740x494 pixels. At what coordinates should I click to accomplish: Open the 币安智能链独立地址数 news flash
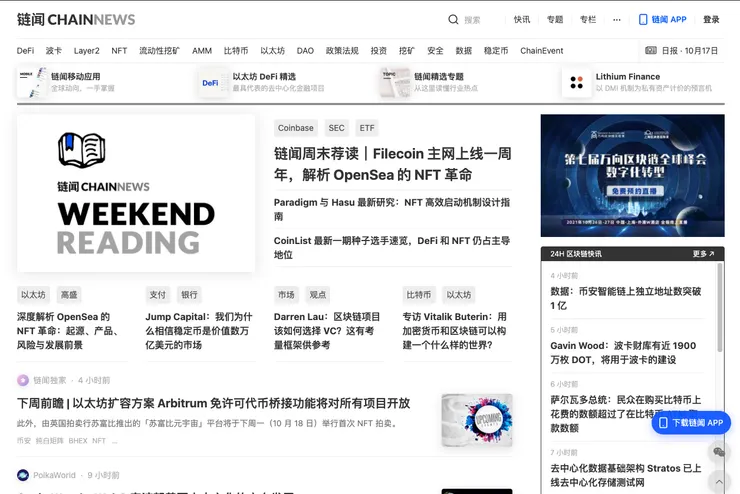point(626,298)
